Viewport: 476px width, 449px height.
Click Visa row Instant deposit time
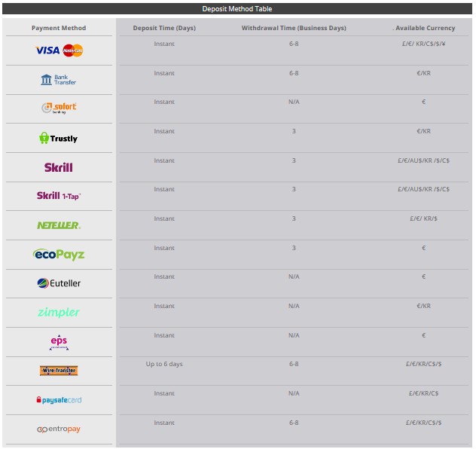[164, 44]
